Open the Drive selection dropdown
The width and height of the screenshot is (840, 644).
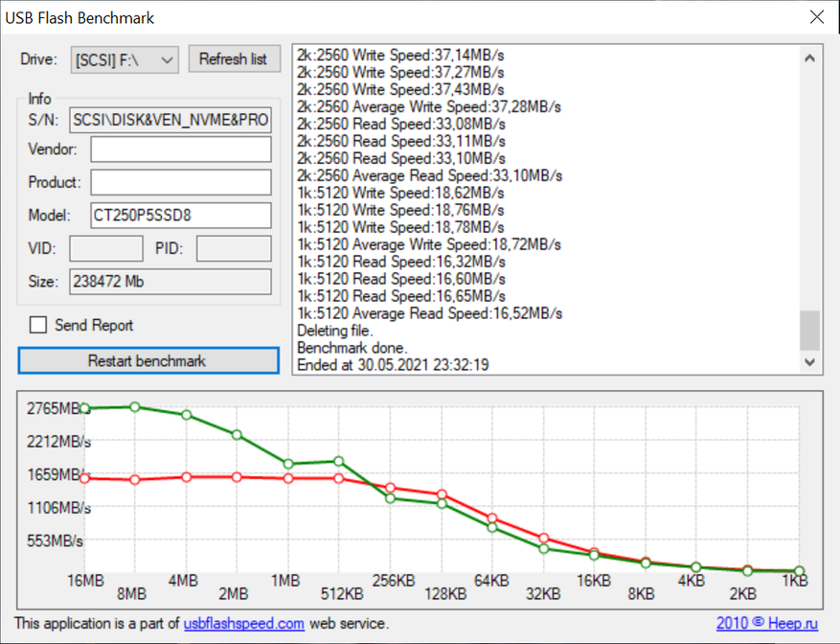tap(125, 59)
